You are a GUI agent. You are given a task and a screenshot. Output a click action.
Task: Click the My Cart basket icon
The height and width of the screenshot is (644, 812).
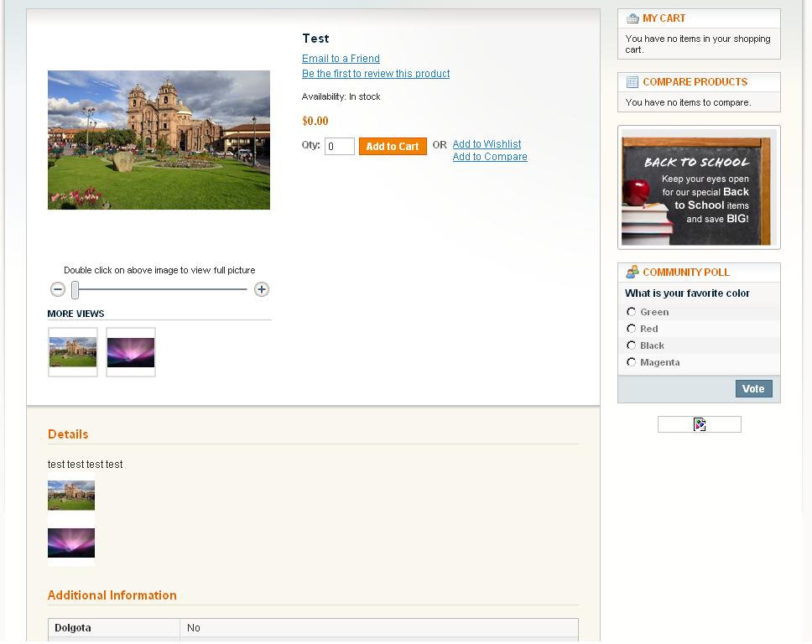(632, 18)
